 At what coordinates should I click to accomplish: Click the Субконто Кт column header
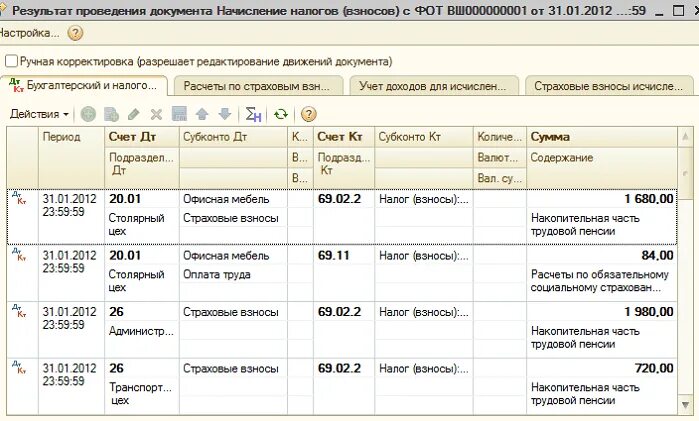click(x=424, y=137)
